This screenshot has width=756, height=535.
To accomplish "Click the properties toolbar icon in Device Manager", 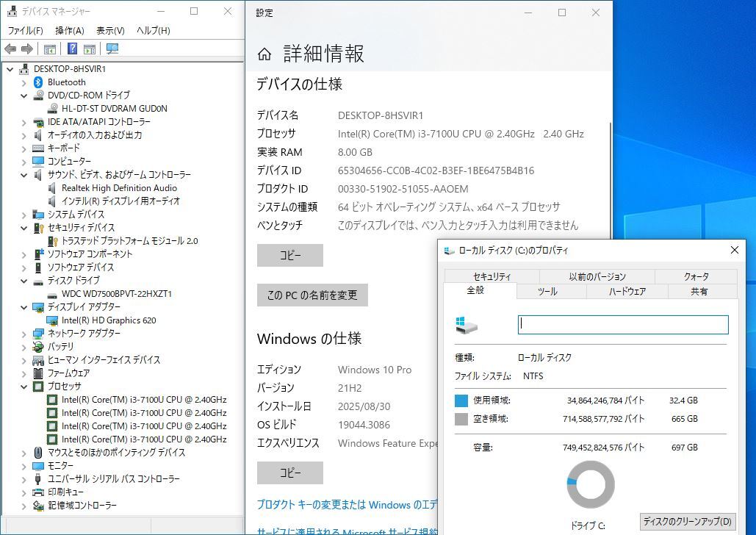I will pos(50,49).
